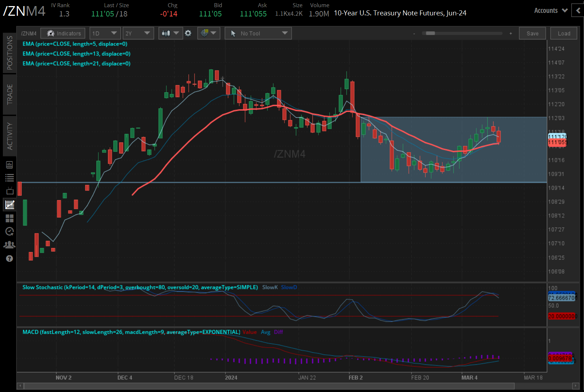
Task: Toggle the SlowK plot visibility
Action: (x=270, y=287)
